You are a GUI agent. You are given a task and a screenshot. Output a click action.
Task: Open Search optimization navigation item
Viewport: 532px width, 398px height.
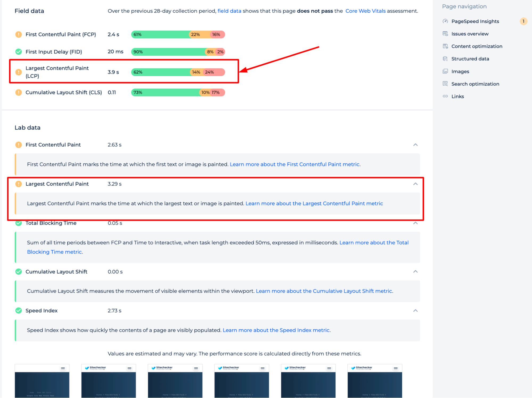coord(475,84)
